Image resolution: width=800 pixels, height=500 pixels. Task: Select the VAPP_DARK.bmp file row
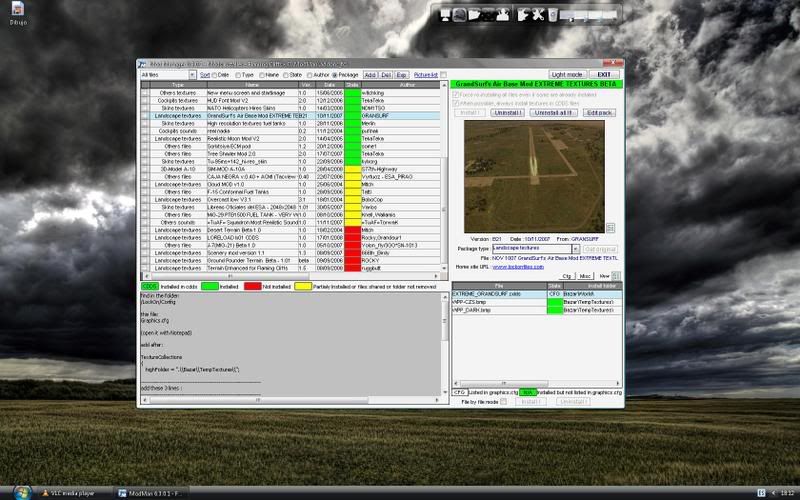pyautogui.click(x=537, y=310)
